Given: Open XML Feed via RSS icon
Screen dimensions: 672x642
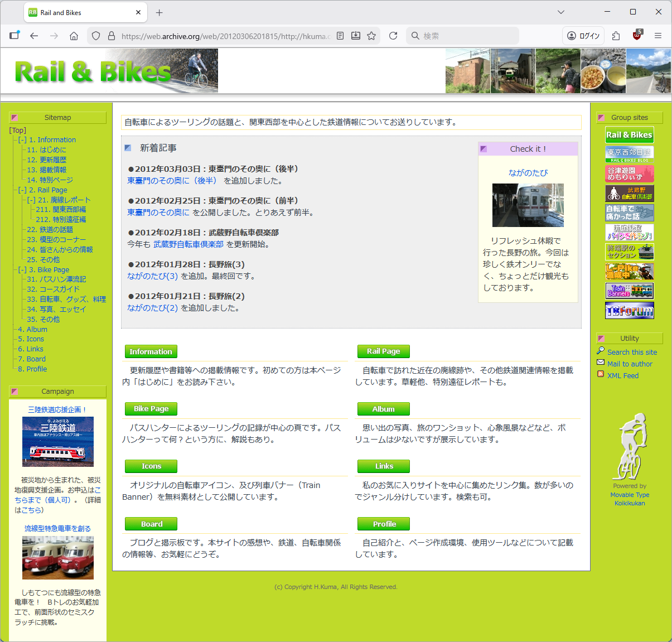Looking at the screenshot, I should [601, 374].
